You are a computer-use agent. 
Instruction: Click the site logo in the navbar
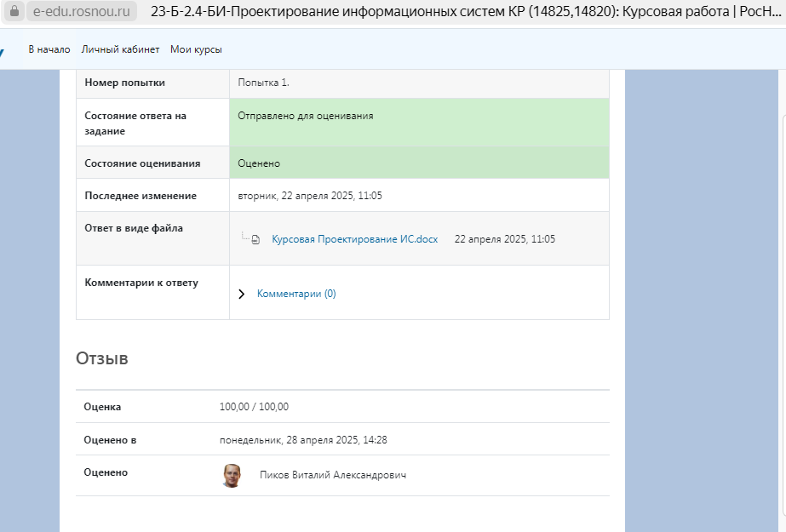click(x=3, y=49)
